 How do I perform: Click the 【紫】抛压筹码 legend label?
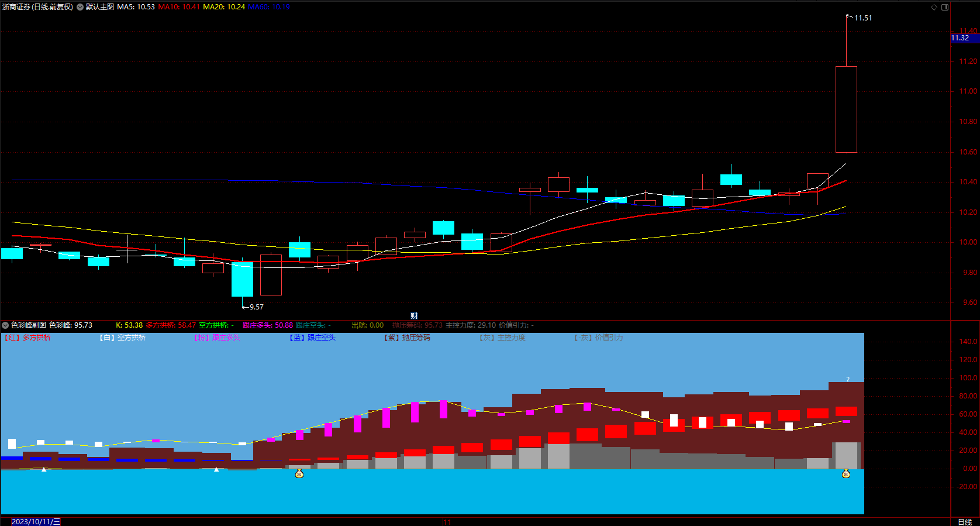click(x=407, y=338)
